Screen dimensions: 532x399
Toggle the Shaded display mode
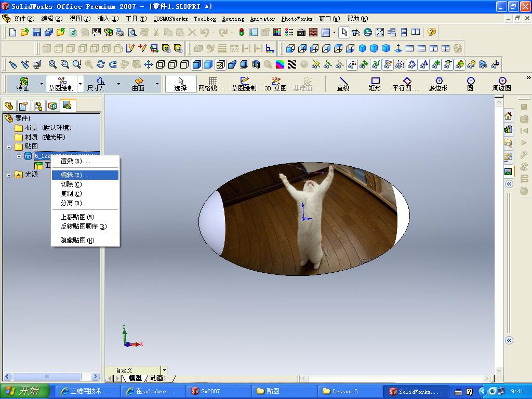208,64
